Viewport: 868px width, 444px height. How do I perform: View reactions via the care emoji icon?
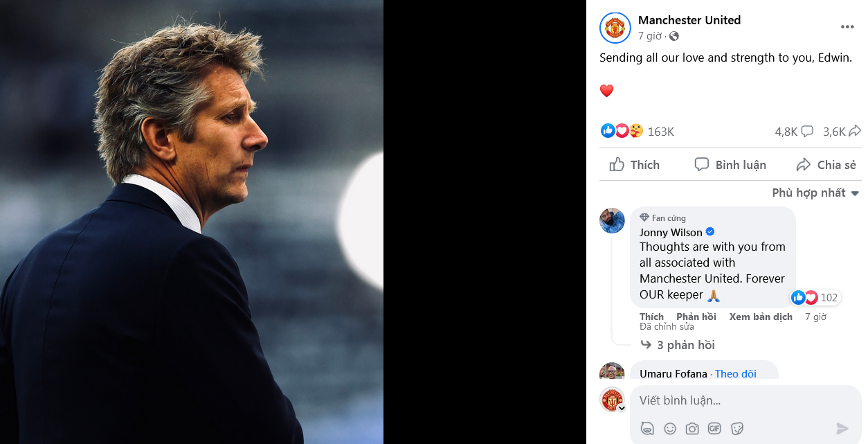click(x=635, y=130)
